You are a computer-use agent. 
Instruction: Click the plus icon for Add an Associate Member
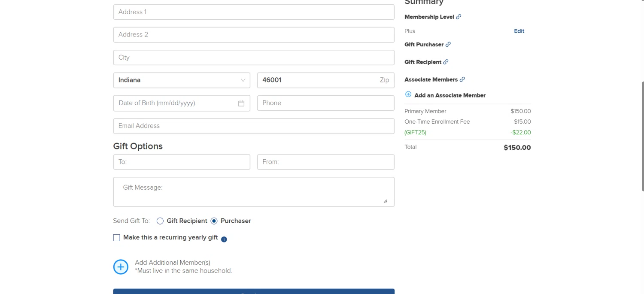click(408, 95)
